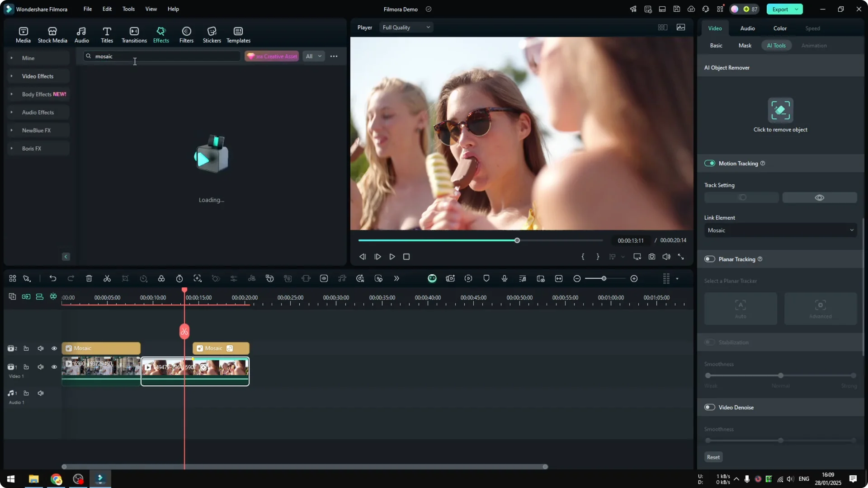Screen dimensions: 868x488
Task: Open the Tools menu
Action: [128, 9]
